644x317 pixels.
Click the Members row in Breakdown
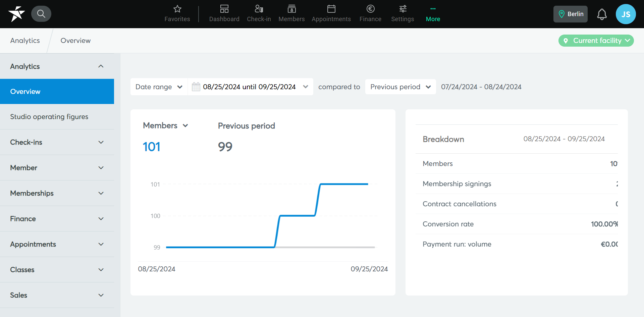click(517, 164)
